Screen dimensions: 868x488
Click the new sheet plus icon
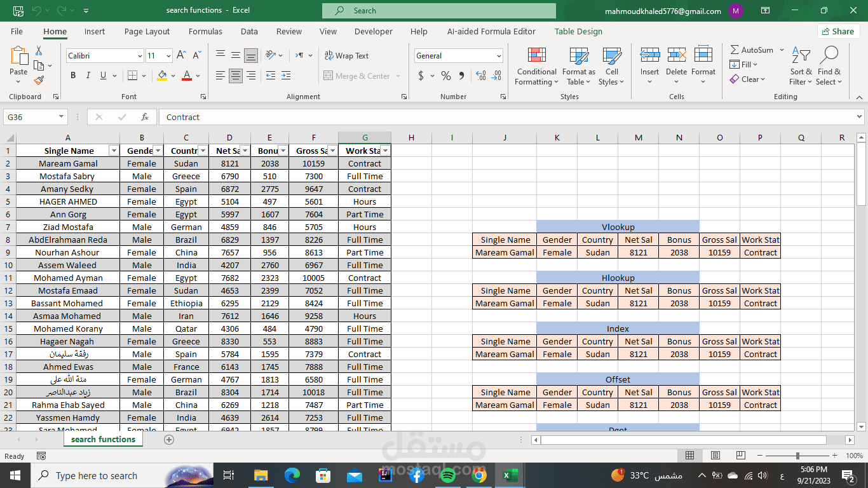[169, 439]
